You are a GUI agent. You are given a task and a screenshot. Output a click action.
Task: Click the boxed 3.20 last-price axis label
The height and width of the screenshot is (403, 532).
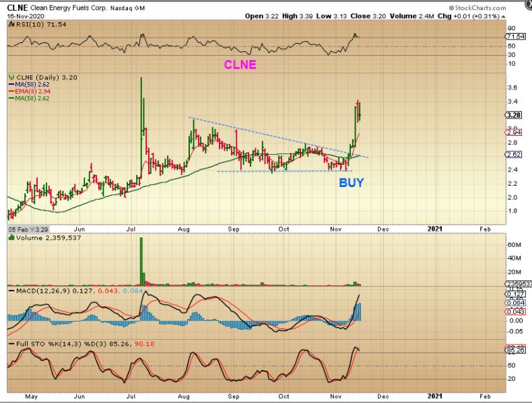click(514, 115)
